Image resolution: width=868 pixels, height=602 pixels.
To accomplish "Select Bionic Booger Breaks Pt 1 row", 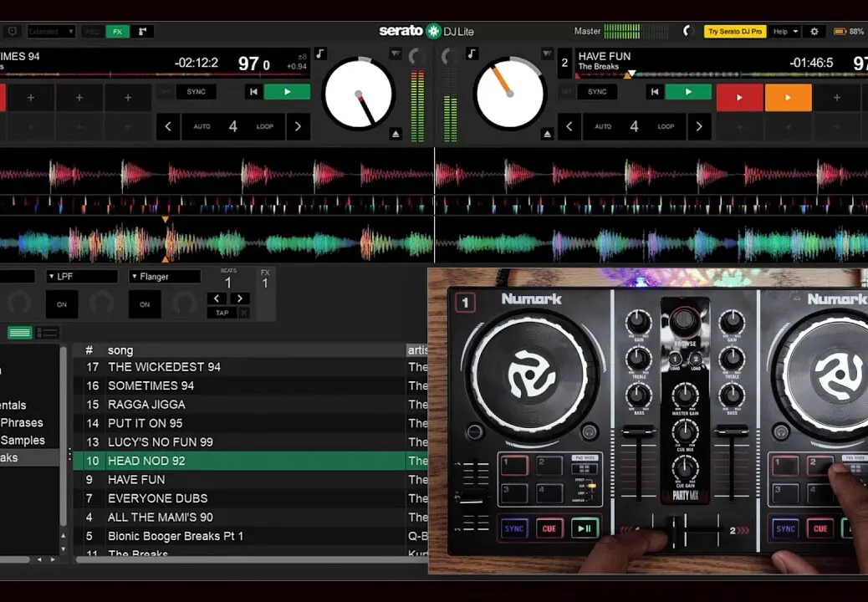I will tap(251, 536).
